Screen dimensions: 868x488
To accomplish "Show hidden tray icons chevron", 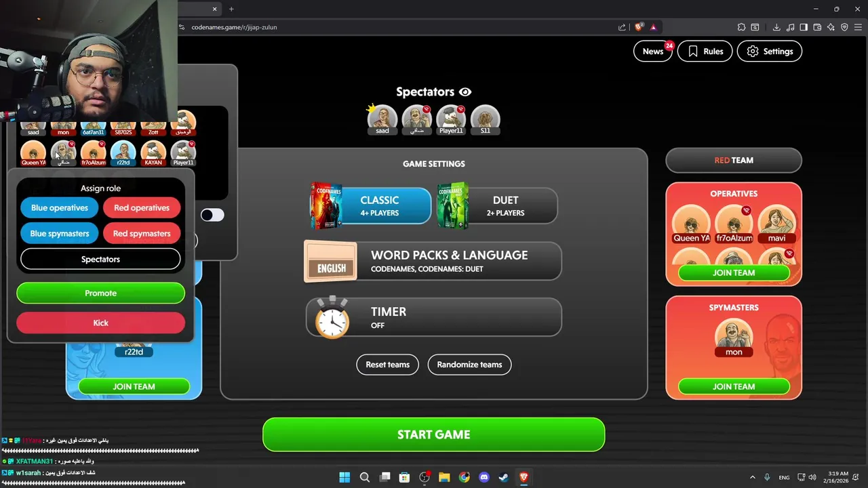I will click(x=752, y=477).
